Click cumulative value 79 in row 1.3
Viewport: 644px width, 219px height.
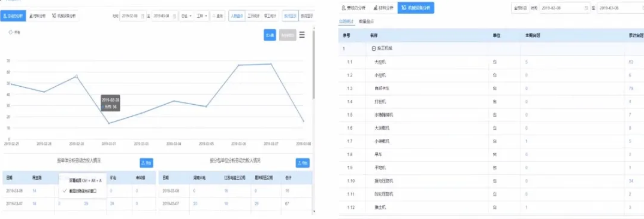[631, 88]
